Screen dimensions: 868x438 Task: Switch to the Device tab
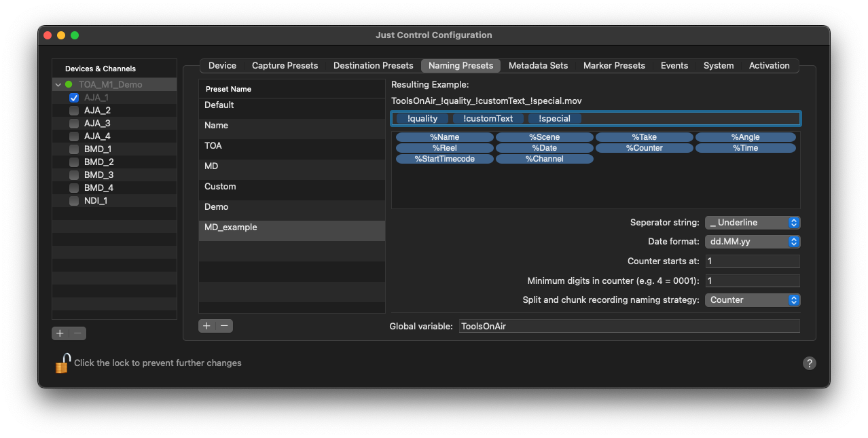[x=222, y=66]
